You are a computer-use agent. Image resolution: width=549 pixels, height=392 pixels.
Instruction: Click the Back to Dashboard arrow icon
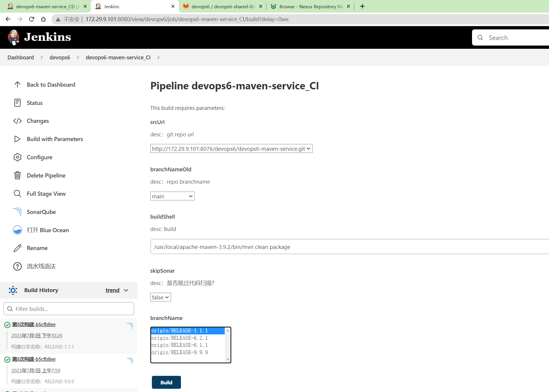pyautogui.click(x=17, y=85)
